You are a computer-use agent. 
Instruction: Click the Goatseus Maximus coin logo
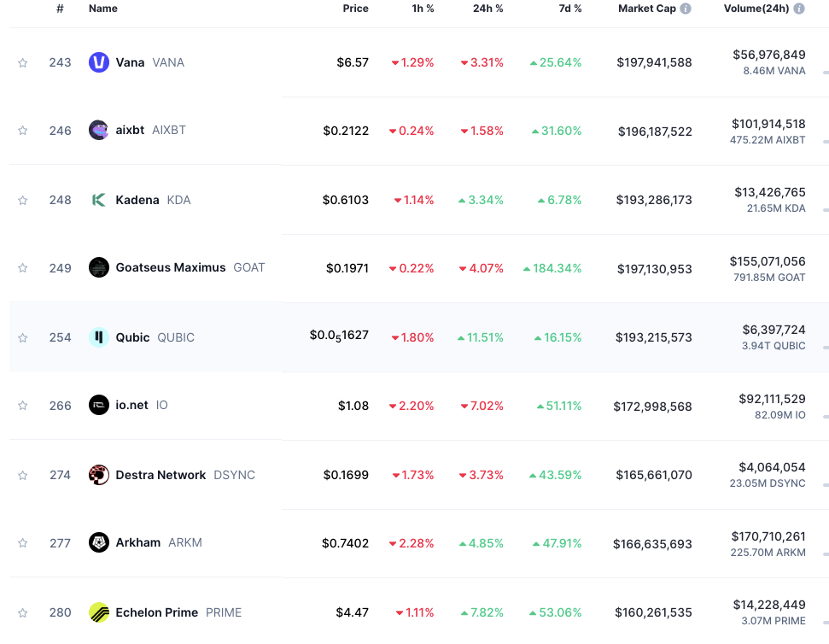click(x=97, y=267)
